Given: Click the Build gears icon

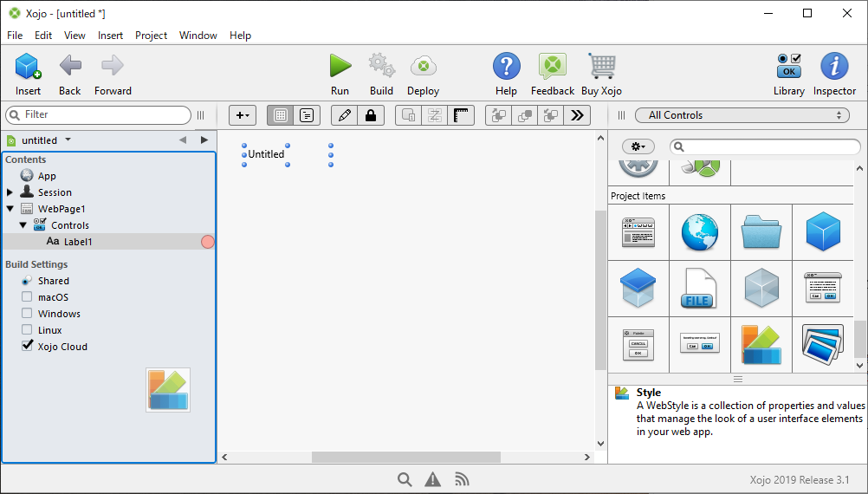Looking at the screenshot, I should (382, 65).
